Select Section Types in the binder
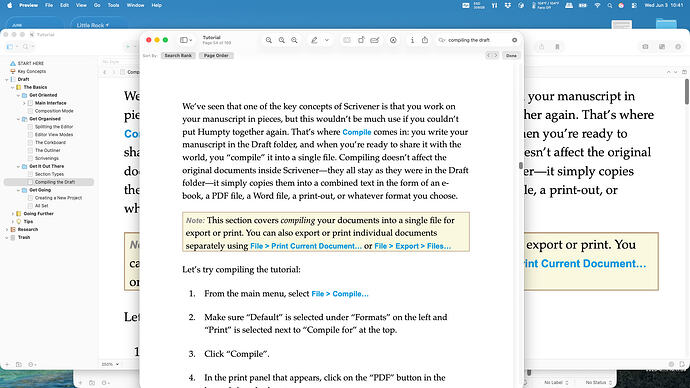The height and width of the screenshot is (388, 690). click(49, 174)
